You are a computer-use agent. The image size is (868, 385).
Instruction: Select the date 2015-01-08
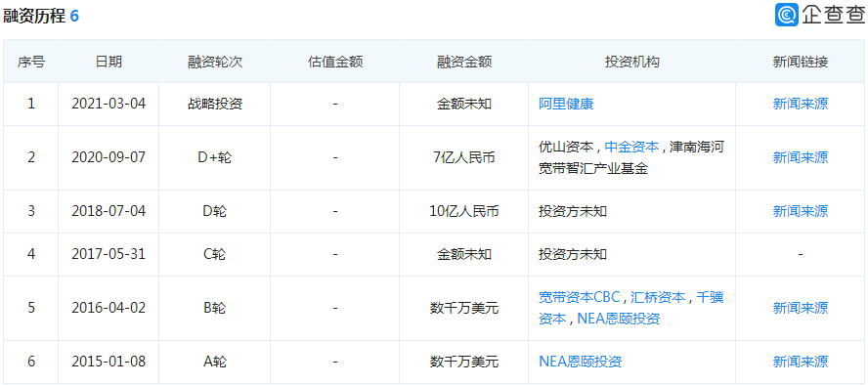tap(108, 362)
